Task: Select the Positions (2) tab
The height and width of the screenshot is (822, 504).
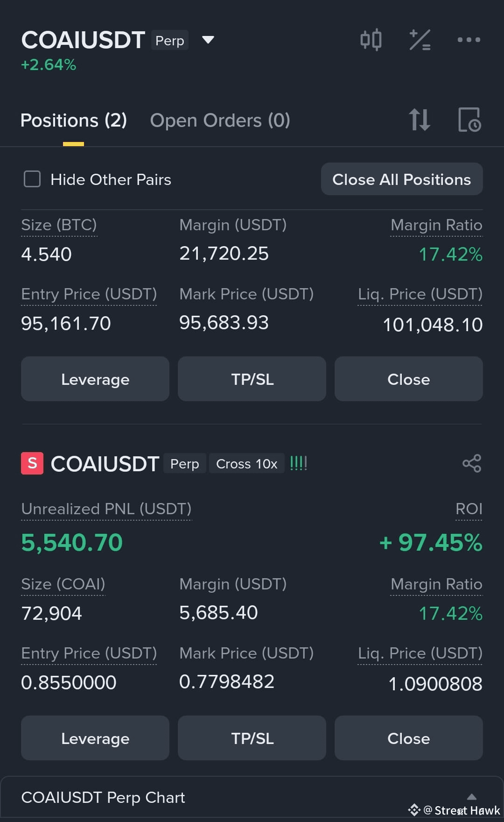Action: point(74,120)
